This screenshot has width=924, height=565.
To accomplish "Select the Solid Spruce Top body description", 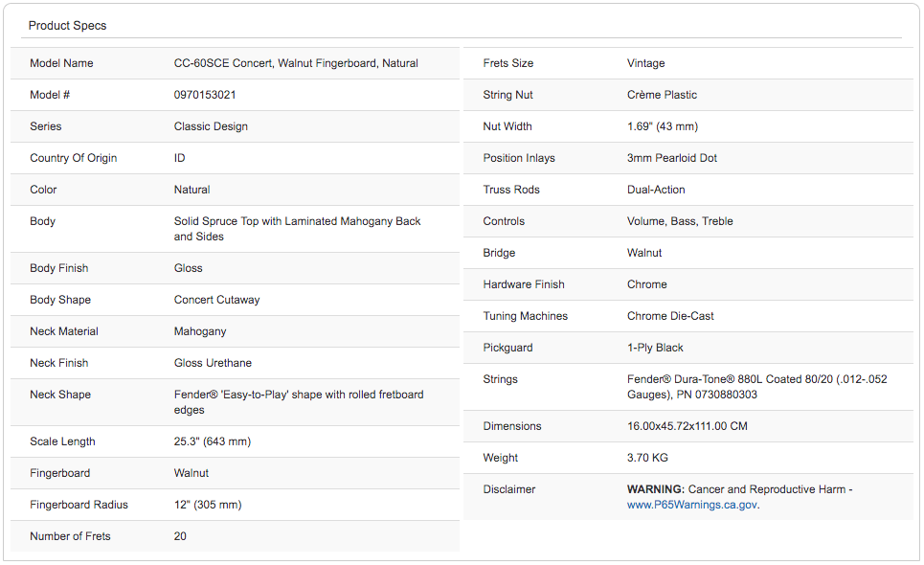I will click(x=297, y=228).
